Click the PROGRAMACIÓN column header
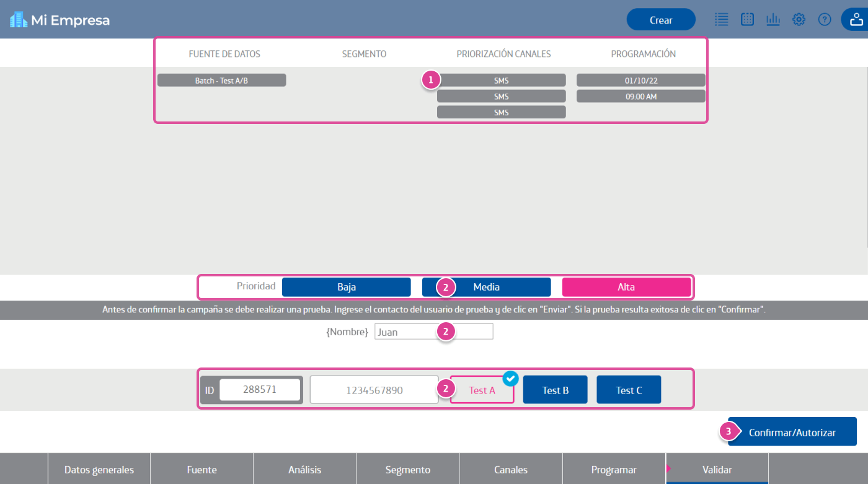The width and height of the screenshot is (868, 484). point(644,54)
